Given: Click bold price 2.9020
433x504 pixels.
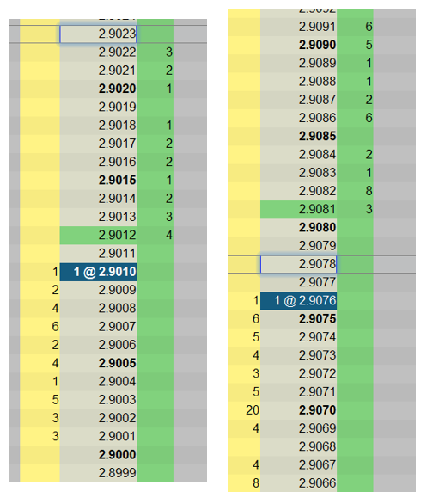Looking at the screenshot, I should (117, 89).
